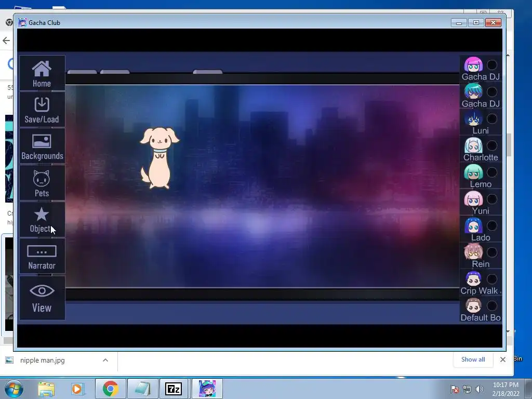The width and height of the screenshot is (532, 399).
Task: Open the Objects menu
Action: [42, 220]
